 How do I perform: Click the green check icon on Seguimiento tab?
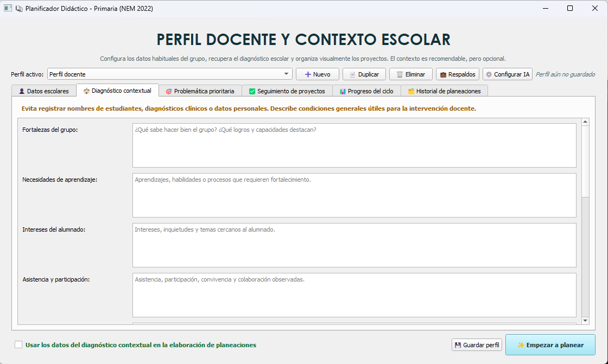click(x=252, y=91)
